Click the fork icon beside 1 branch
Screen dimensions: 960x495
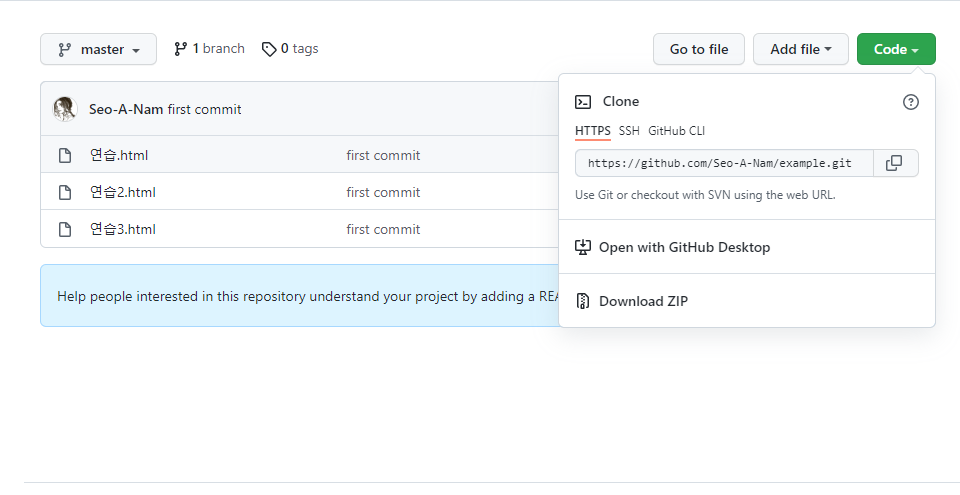pyautogui.click(x=180, y=48)
